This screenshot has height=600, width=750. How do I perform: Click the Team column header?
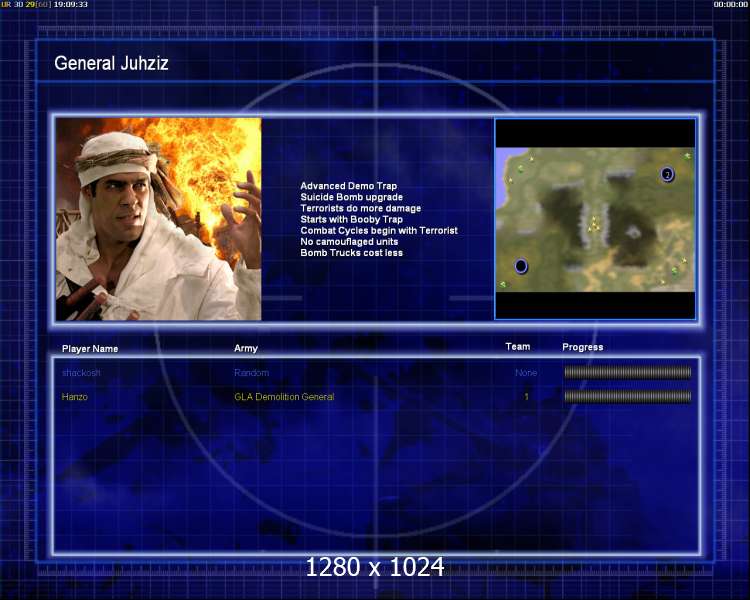518,346
